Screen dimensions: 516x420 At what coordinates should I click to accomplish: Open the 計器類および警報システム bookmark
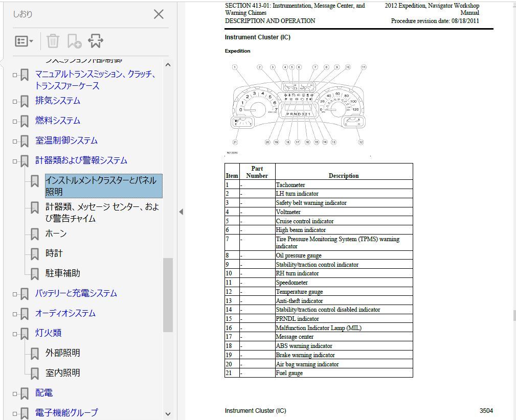pyautogui.click(x=81, y=160)
